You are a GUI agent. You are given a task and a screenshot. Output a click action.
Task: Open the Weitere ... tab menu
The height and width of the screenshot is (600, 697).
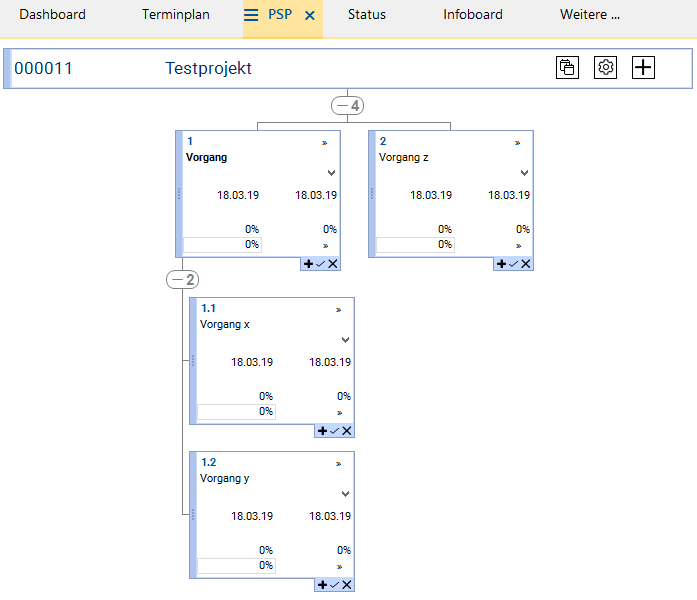[x=589, y=15]
